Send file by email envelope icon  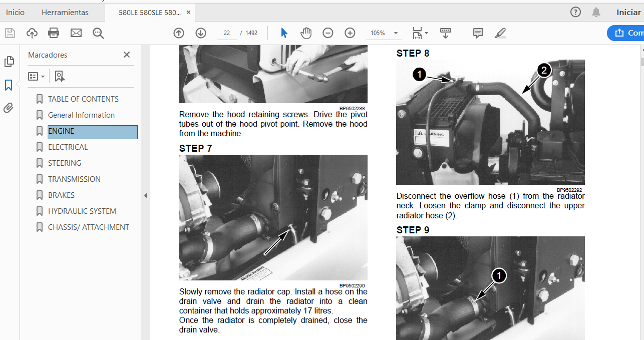coord(76,33)
